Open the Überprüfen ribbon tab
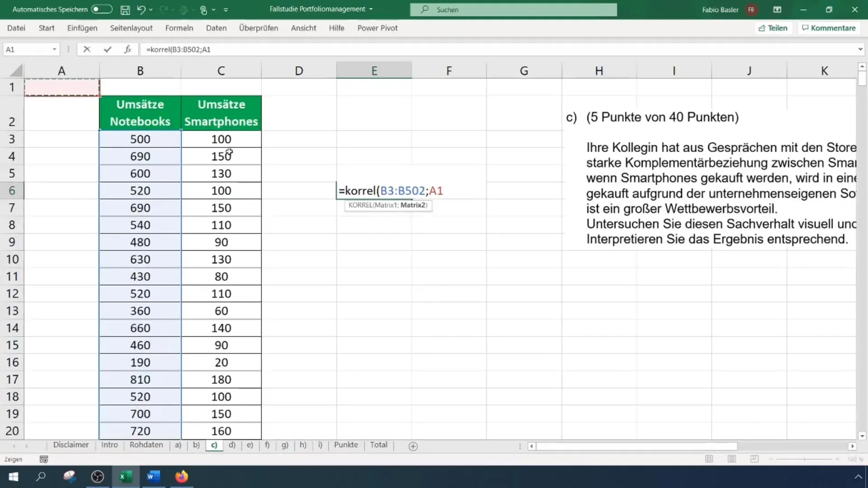This screenshot has height=488, width=868. coord(259,28)
